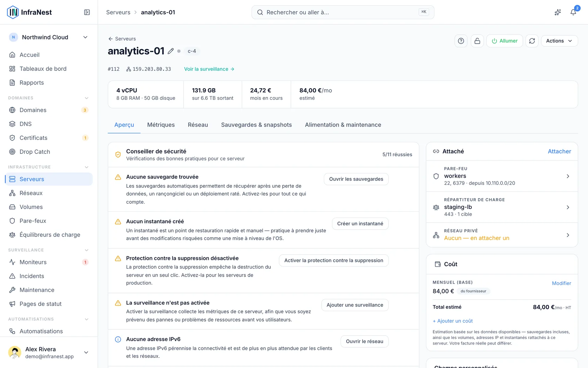This screenshot has width=588, height=368.
Task: Click the search field Rechercher ou aller à
Action: [x=343, y=12]
